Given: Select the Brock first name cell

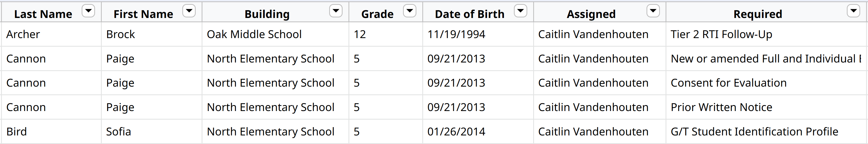Looking at the screenshot, I should point(152,34).
